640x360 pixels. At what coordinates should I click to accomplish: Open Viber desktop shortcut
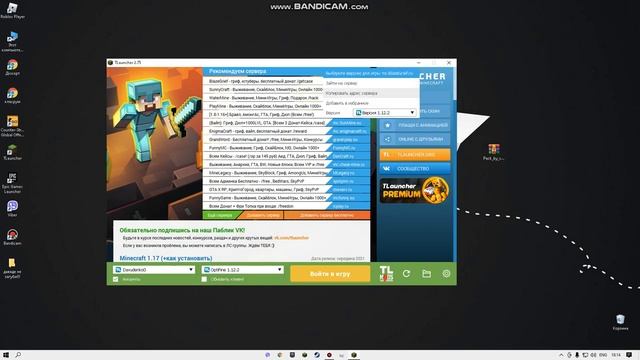pos(12,209)
